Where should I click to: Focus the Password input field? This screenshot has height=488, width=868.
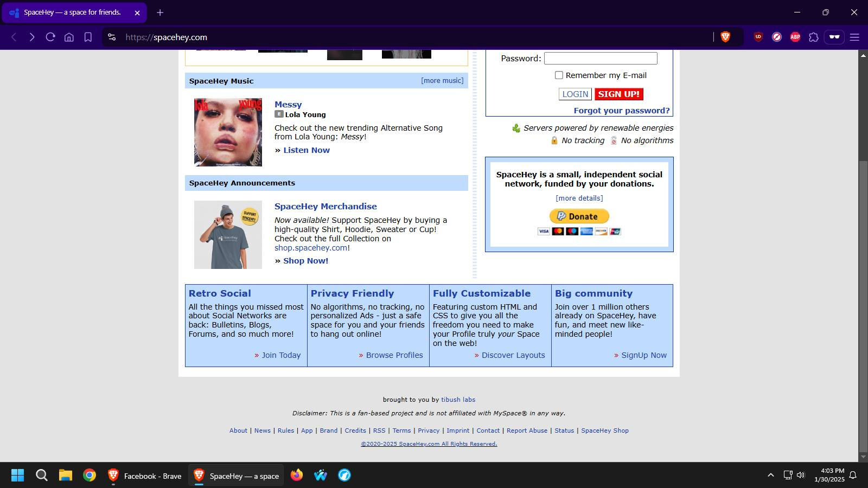click(x=601, y=58)
